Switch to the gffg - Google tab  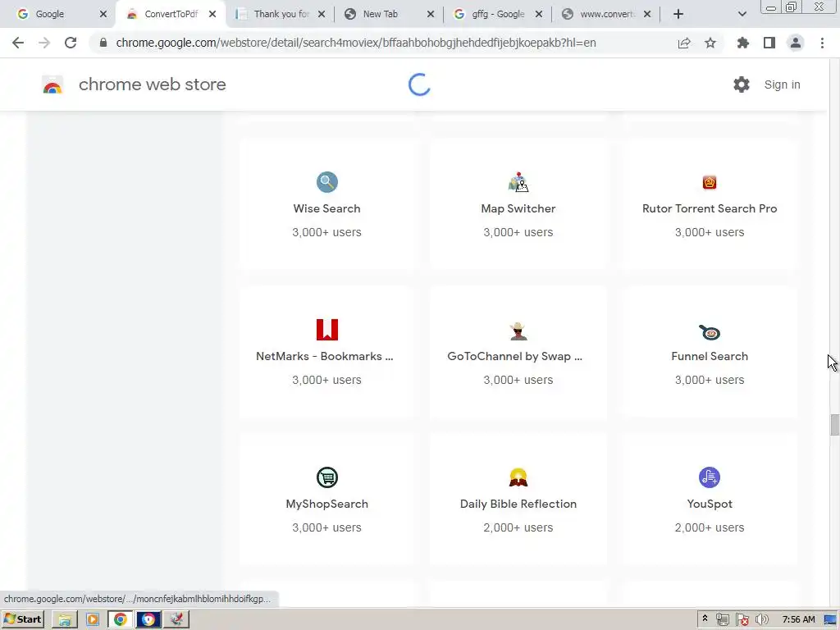pos(498,14)
